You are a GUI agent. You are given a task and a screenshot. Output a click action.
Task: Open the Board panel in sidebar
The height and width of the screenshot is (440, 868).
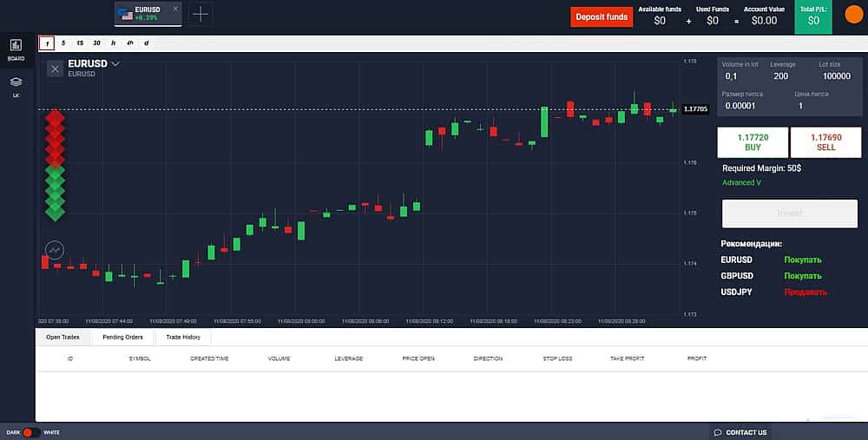tap(16, 48)
